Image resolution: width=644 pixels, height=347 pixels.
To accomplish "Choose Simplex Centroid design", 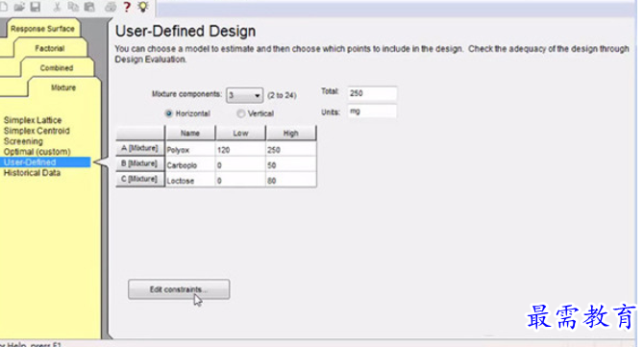I will click(x=37, y=131).
